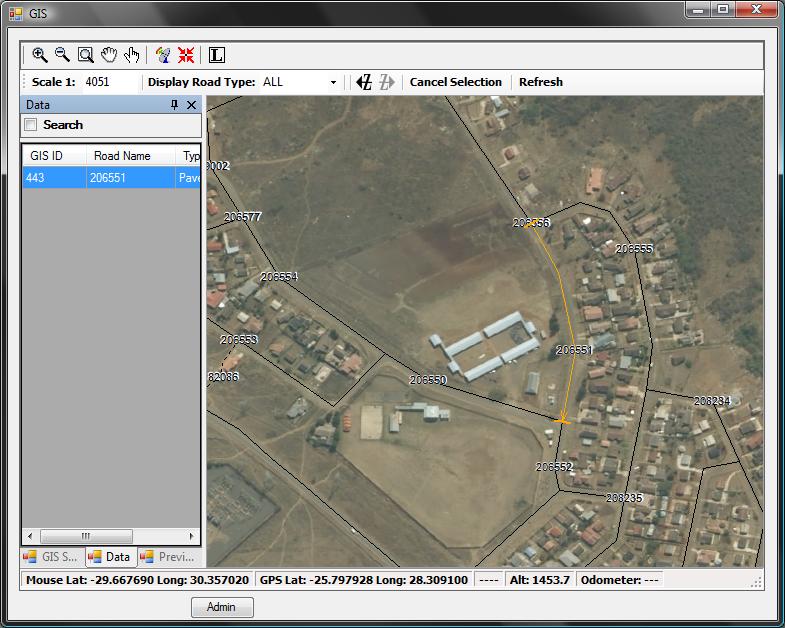Toggle the L label toolbar icon
This screenshot has width=786, height=628.
point(216,55)
